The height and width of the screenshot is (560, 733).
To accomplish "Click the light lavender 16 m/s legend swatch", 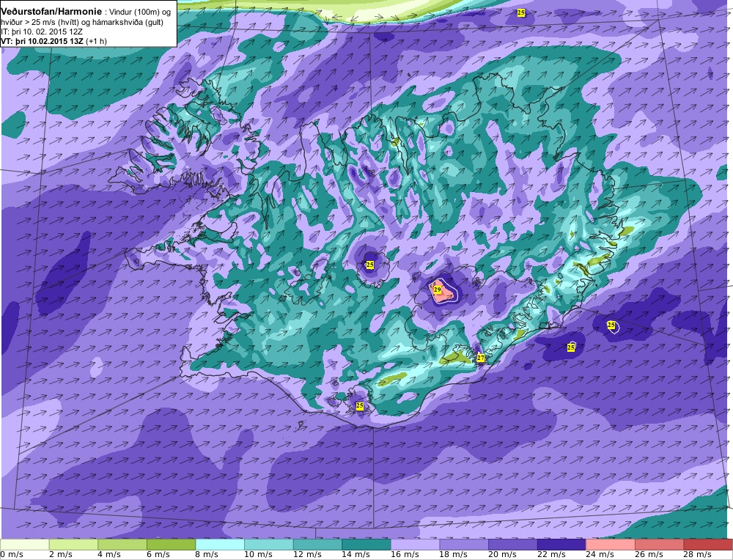I will 415,545.
